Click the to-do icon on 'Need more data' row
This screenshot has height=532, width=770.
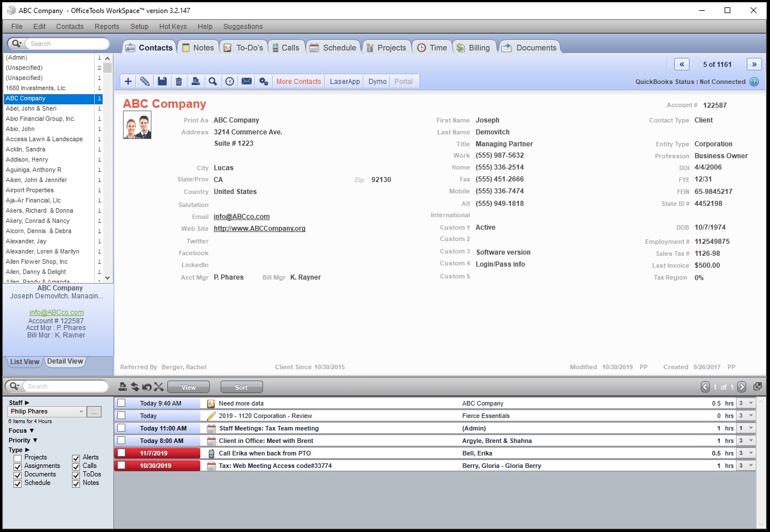point(211,403)
